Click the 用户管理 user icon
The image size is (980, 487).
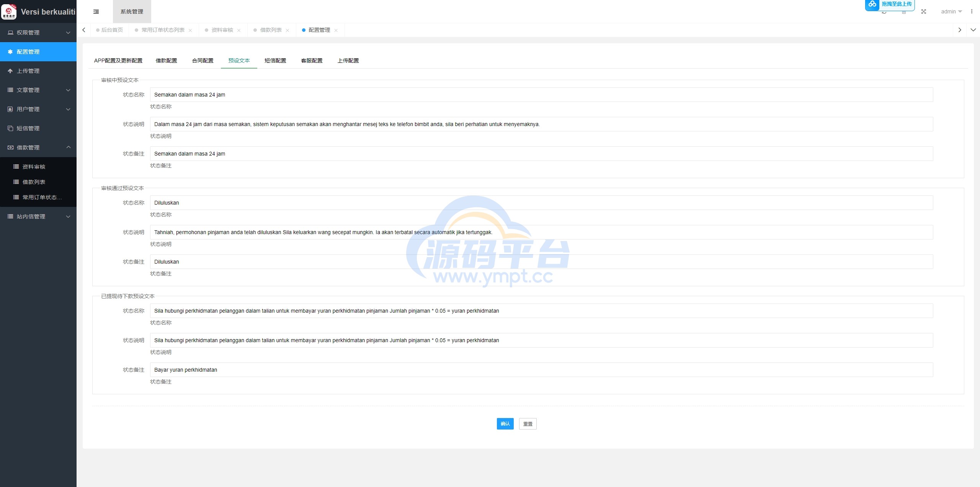tap(10, 109)
